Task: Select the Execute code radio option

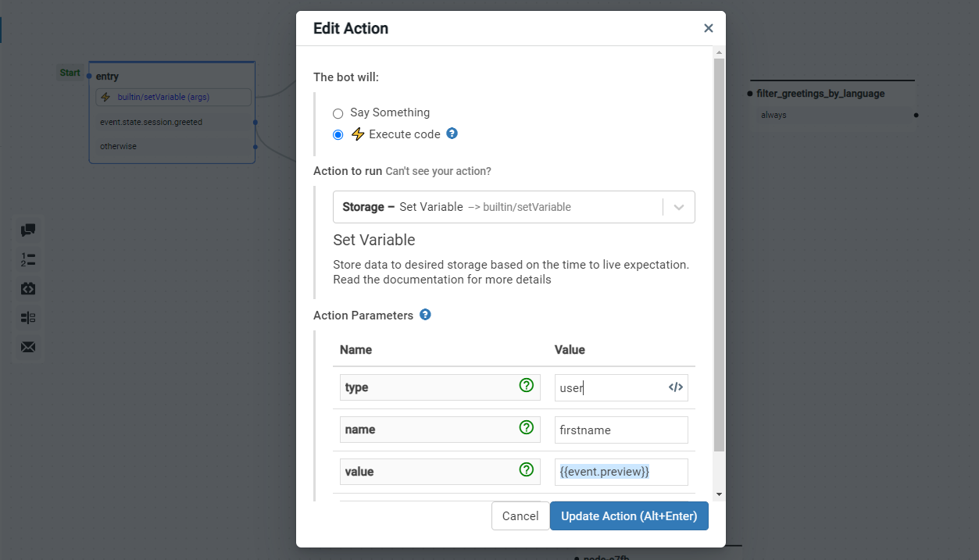Action: point(338,134)
